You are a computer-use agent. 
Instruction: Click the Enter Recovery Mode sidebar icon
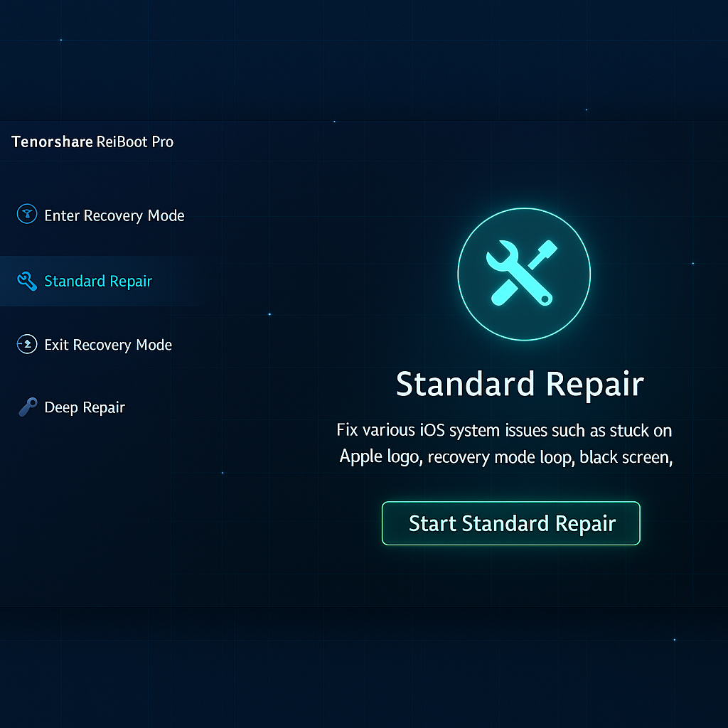(26, 214)
